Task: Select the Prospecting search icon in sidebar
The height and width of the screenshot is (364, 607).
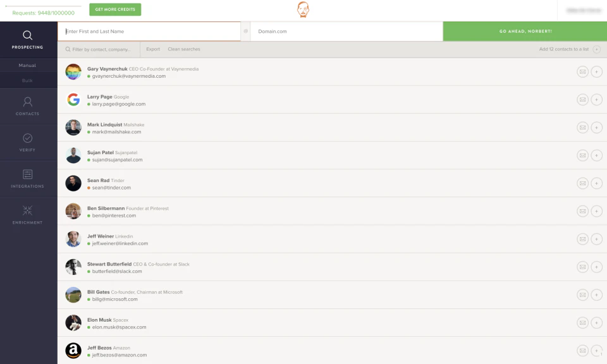Action: [x=27, y=36]
